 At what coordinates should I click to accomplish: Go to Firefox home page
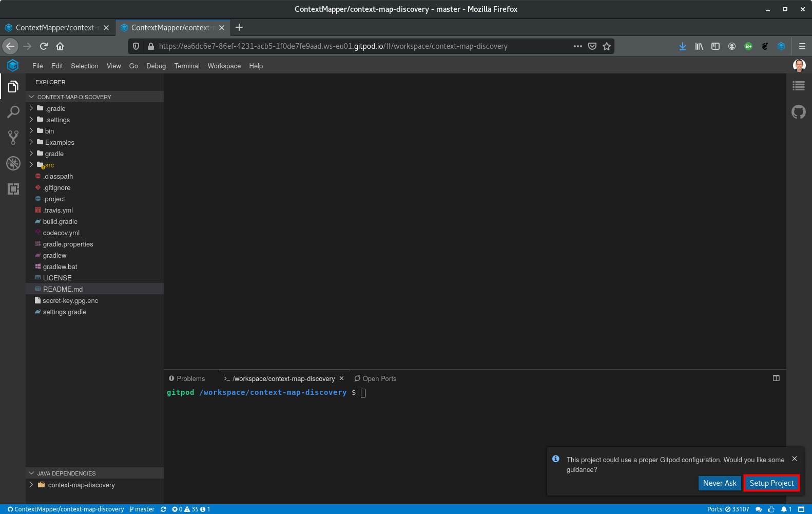[x=60, y=46]
